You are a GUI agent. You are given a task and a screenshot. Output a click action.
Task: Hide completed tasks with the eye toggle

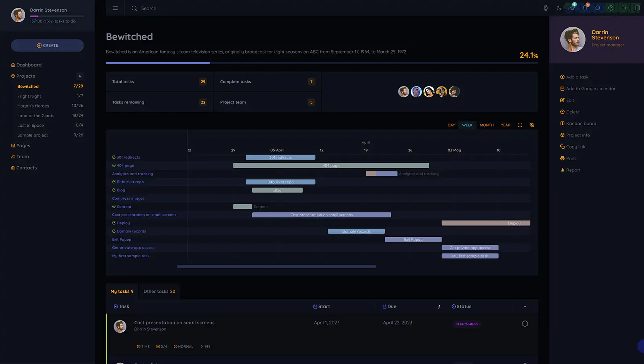(x=532, y=125)
